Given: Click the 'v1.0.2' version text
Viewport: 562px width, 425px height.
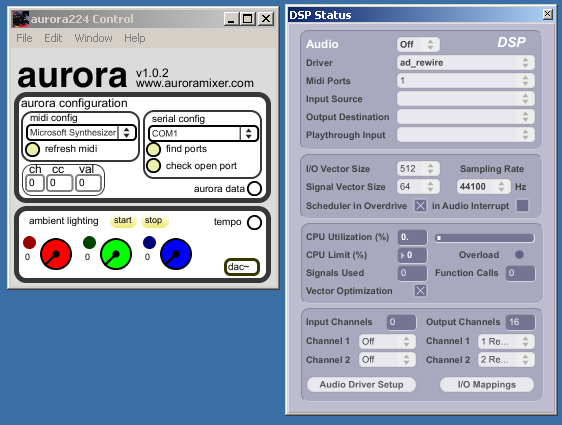Looking at the screenshot, I should [152, 73].
